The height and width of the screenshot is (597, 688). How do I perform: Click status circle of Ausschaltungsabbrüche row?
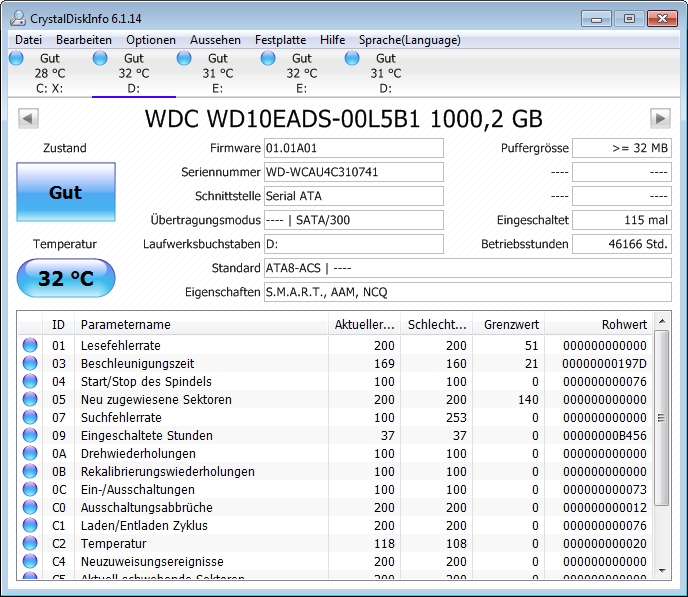30,507
